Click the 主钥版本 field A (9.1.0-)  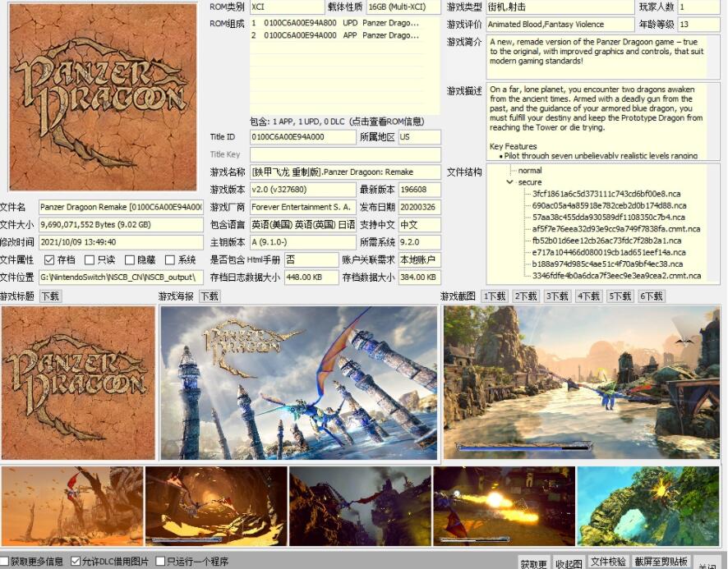302,242
